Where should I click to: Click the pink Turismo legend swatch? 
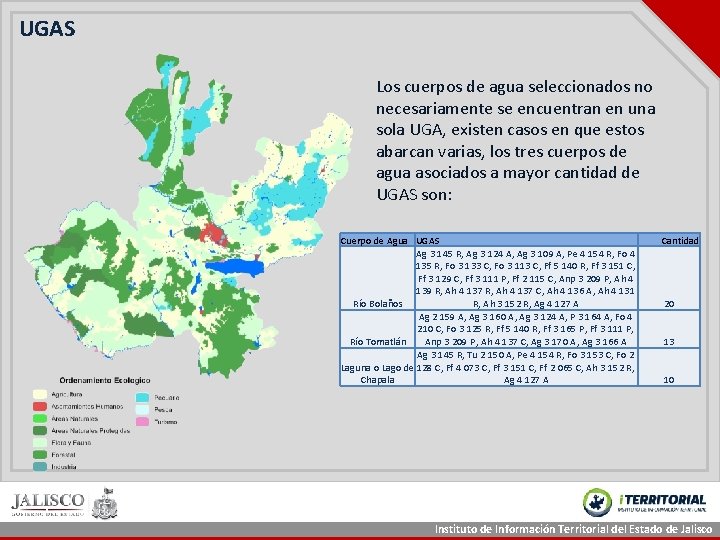(x=142, y=422)
